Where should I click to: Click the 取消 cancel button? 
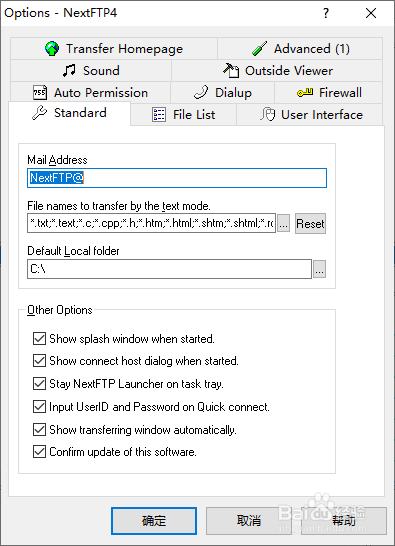(x=248, y=521)
